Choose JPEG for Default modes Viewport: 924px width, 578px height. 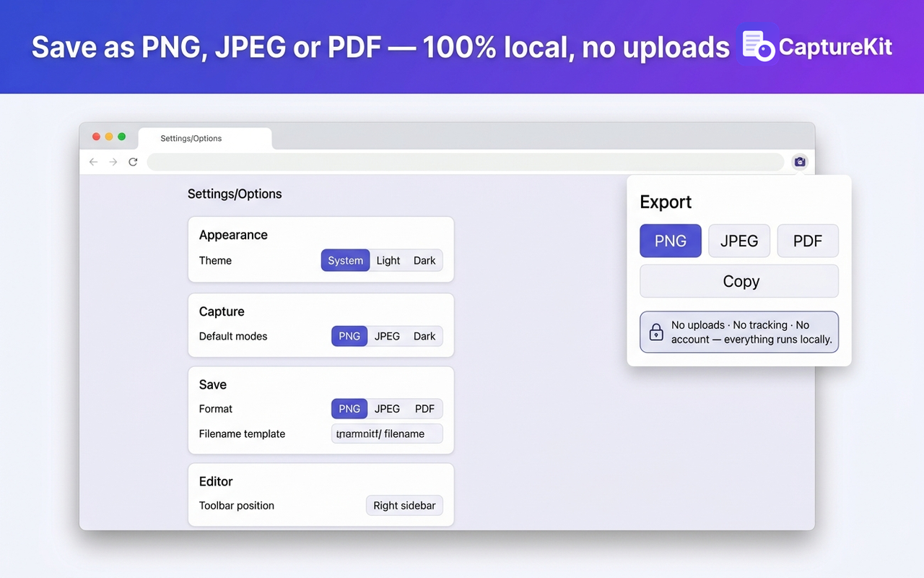(387, 336)
